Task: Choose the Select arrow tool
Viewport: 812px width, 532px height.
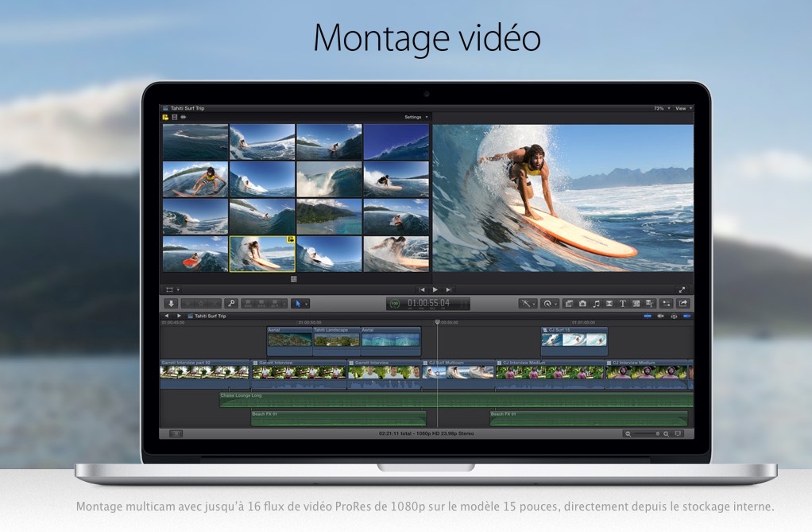Action: click(x=298, y=303)
